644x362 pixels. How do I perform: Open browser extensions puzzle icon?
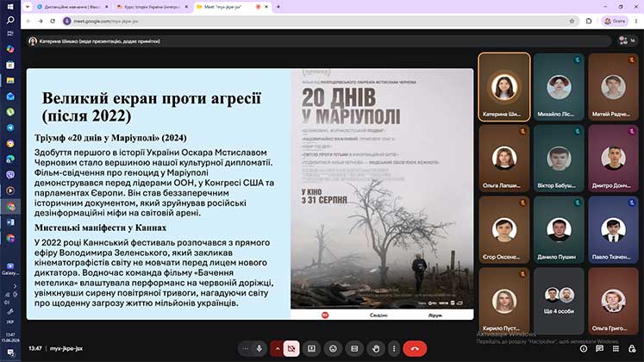(589, 21)
